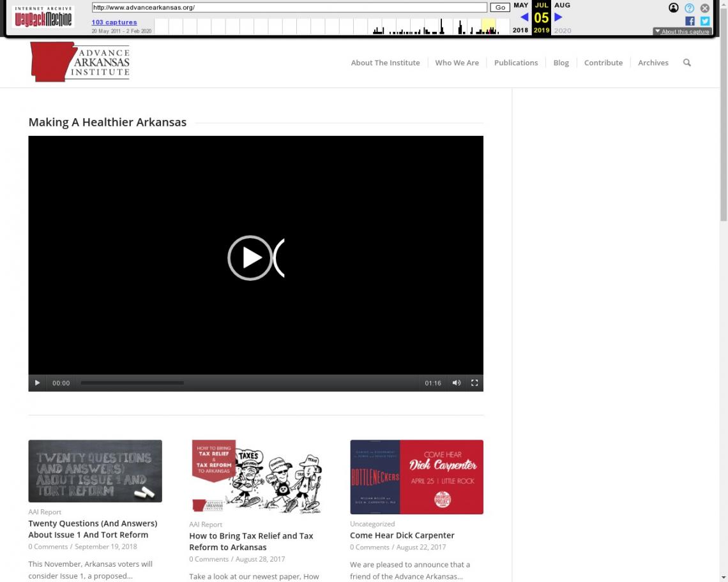
Task: Click the capture timeline sparkline graph
Action: point(332,26)
